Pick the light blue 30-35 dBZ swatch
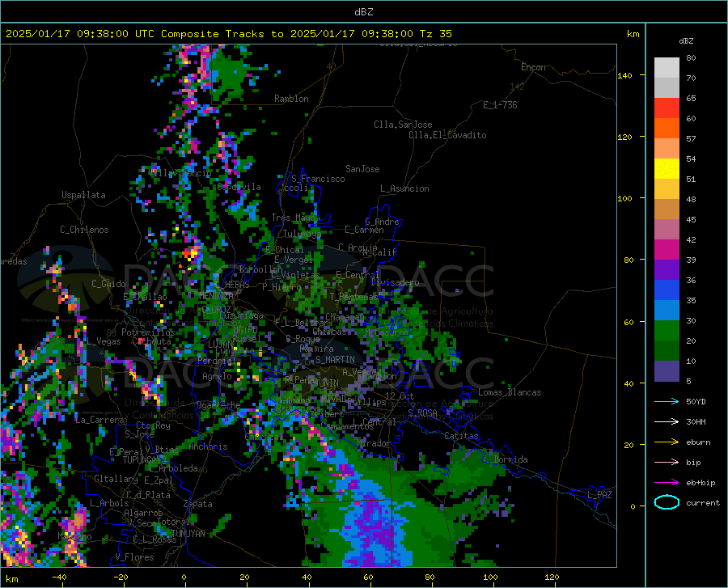 [667, 311]
